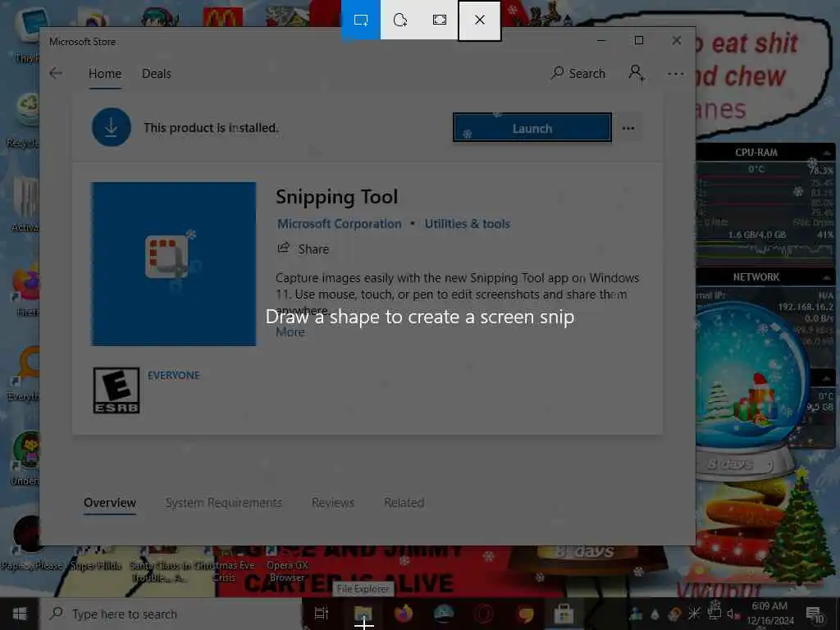
Task: Open File Explorer from the taskbar
Action: [363, 614]
